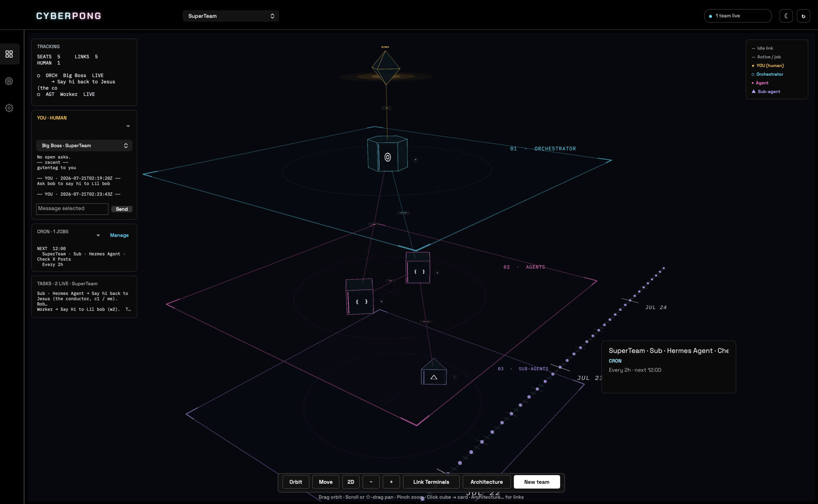The width and height of the screenshot is (818, 504).
Task: Toggle dark mode moon icon
Action: tap(786, 16)
